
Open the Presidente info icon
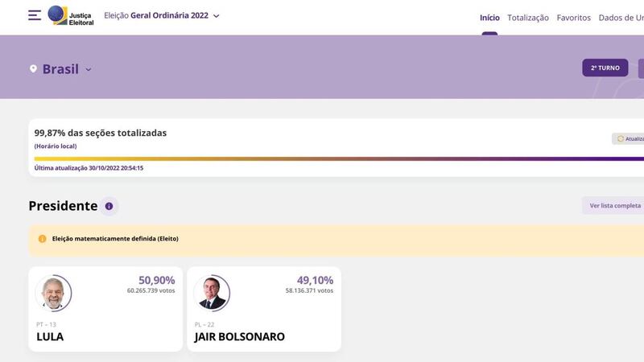click(109, 206)
